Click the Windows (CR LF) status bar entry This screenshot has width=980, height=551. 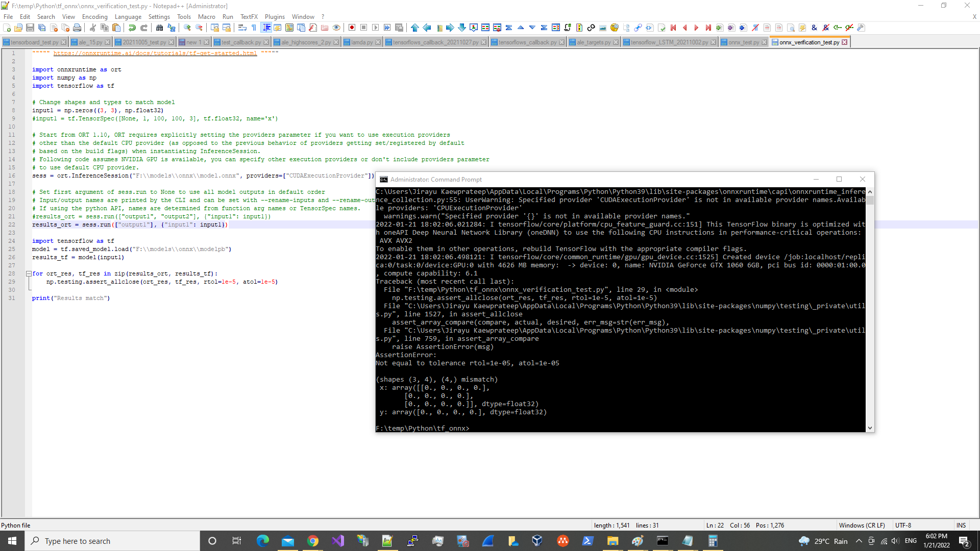click(862, 525)
